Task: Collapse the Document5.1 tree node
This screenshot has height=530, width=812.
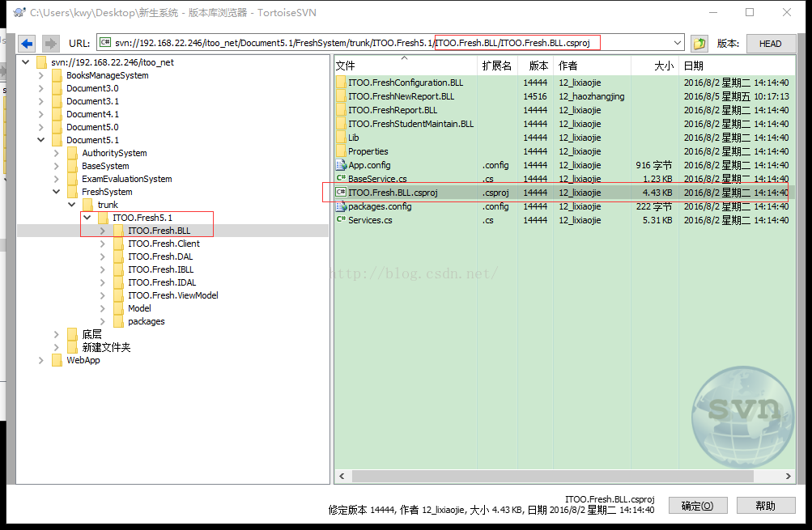Action: [41, 140]
